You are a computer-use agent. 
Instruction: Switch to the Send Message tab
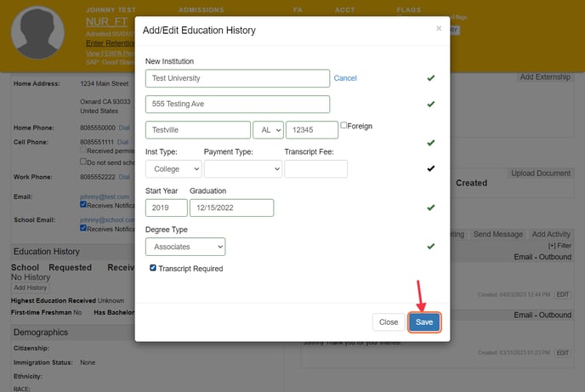[x=497, y=234]
